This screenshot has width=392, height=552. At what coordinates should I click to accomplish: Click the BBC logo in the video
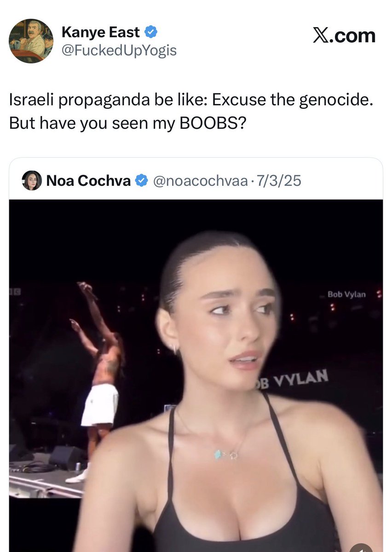(x=15, y=291)
